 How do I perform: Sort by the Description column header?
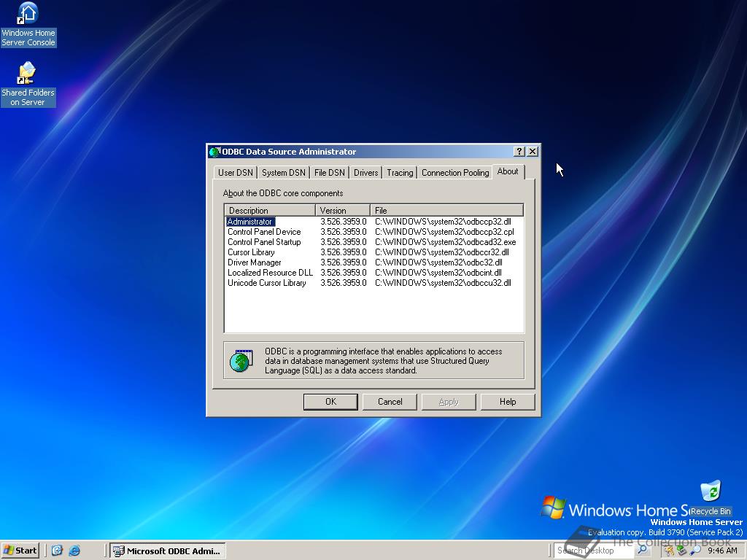pos(270,211)
